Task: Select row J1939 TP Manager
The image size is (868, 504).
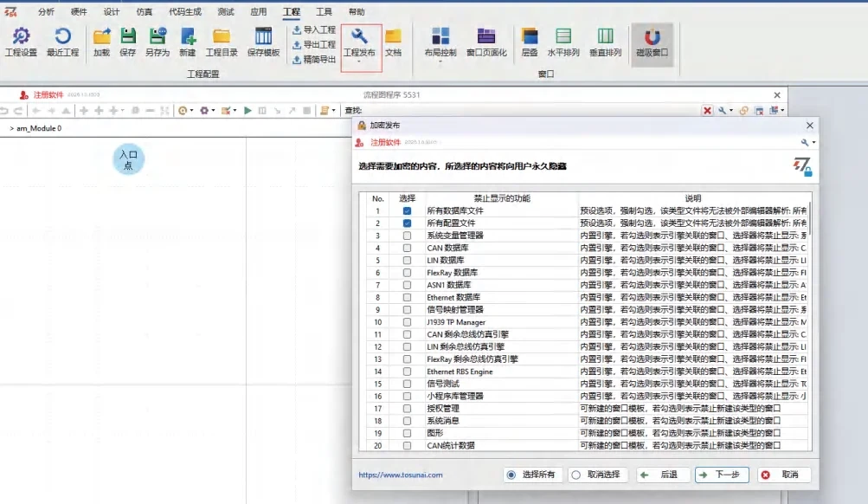Action: tap(588, 322)
